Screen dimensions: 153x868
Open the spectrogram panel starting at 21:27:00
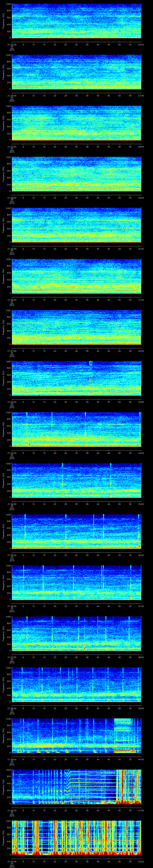[77, 123]
